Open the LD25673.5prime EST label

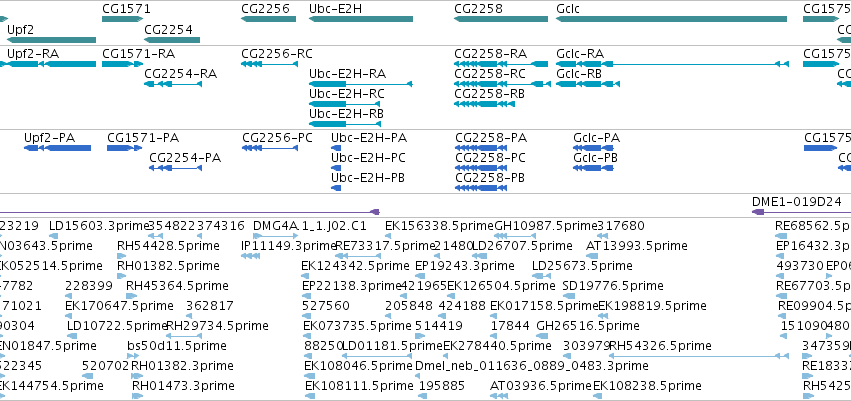pyautogui.click(x=582, y=266)
